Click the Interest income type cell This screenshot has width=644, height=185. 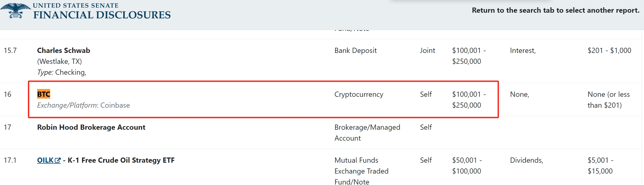tap(523, 50)
